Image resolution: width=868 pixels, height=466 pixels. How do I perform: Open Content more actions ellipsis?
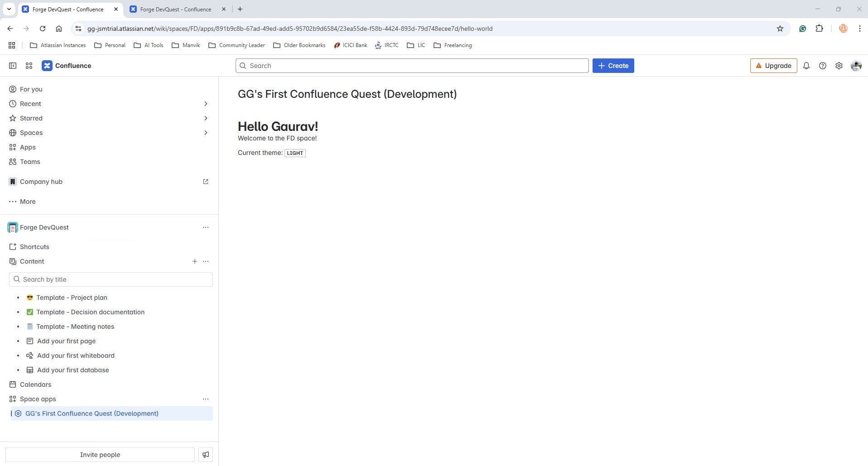pyautogui.click(x=206, y=261)
